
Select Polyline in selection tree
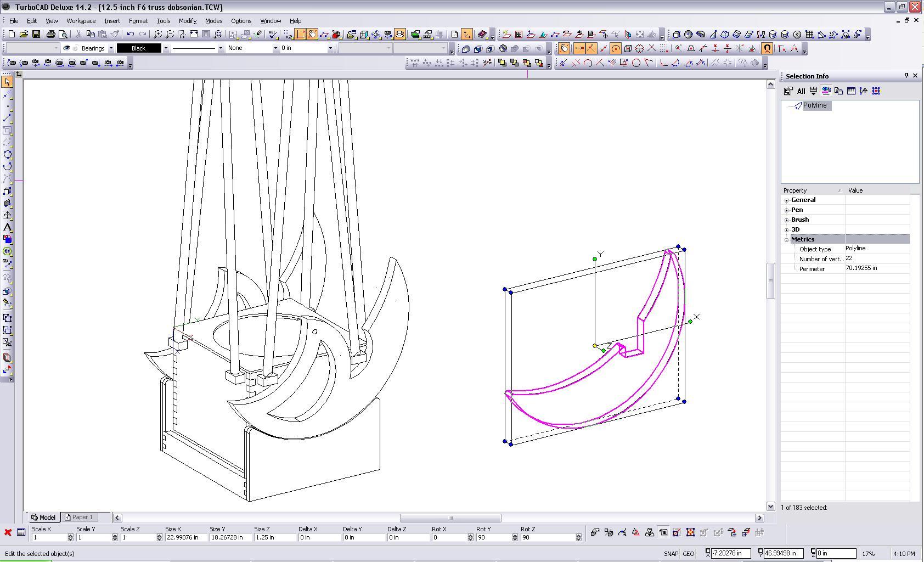tap(814, 105)
